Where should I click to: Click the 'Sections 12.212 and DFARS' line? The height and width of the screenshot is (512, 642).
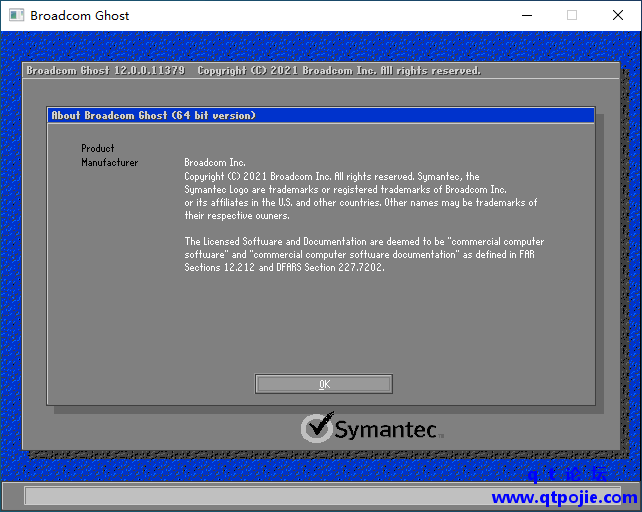[284, 267]
